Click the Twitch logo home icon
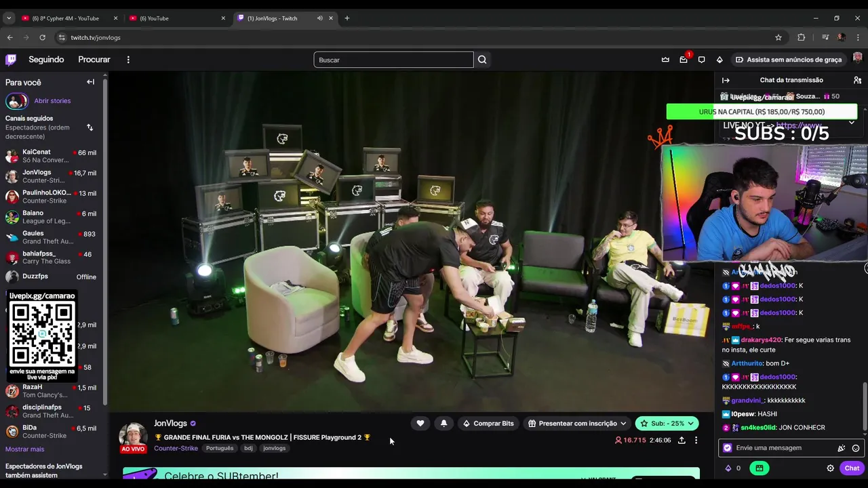868x488 pixels. pos(11,60)
